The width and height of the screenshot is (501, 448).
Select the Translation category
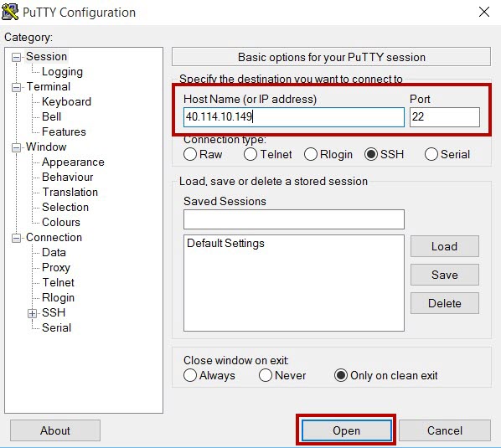(x=70, y=192)
